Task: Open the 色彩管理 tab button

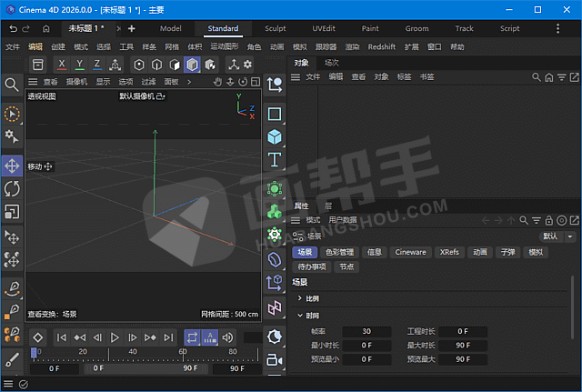Action: (339, 253)
